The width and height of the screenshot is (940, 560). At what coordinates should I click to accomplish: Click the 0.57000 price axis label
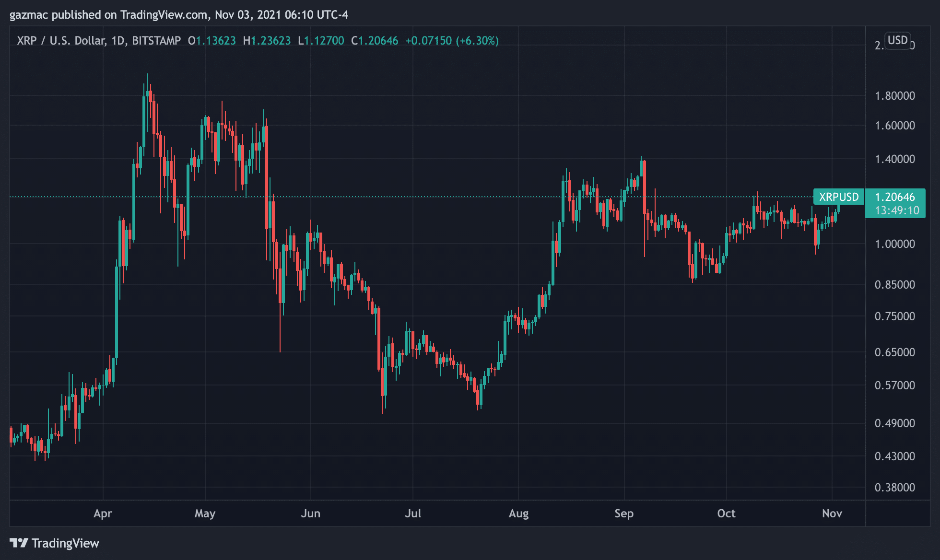895,385
